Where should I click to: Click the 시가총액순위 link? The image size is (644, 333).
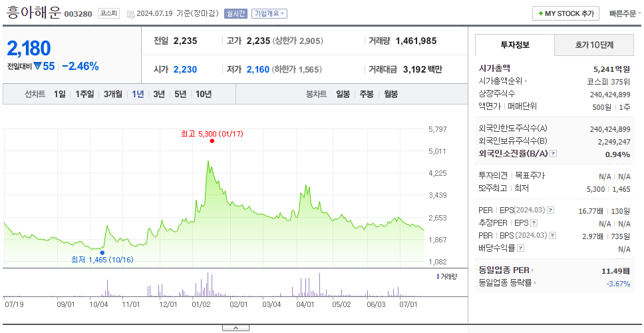click(500, 81)
